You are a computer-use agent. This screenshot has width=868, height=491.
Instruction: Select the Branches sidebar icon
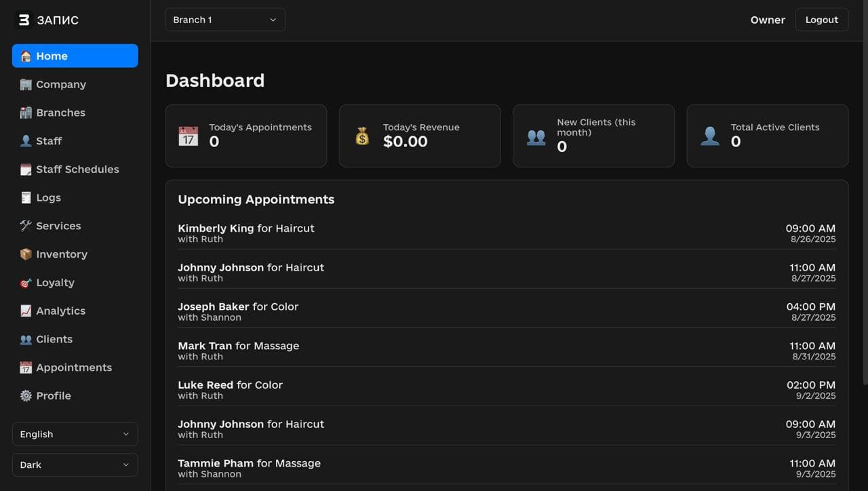coord(24,113)
